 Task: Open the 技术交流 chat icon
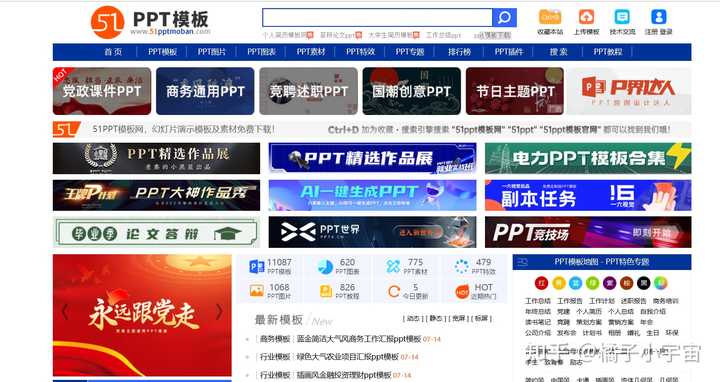click(x=622, y=17)
